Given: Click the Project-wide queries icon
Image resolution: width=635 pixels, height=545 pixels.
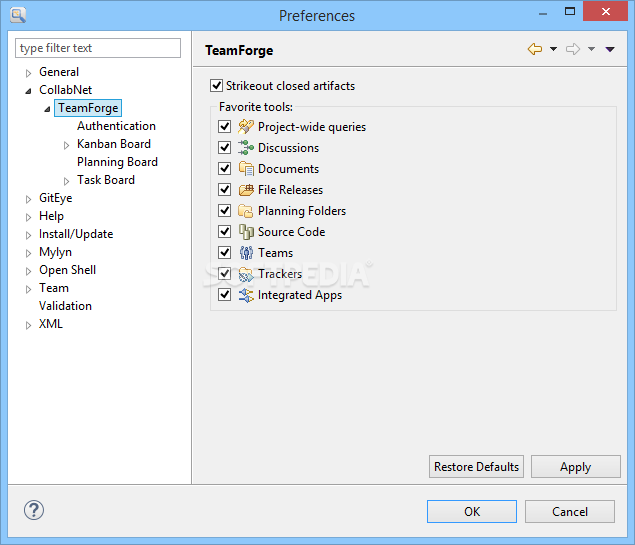Looking at the screenshot, I should click(x=246, y=127).
